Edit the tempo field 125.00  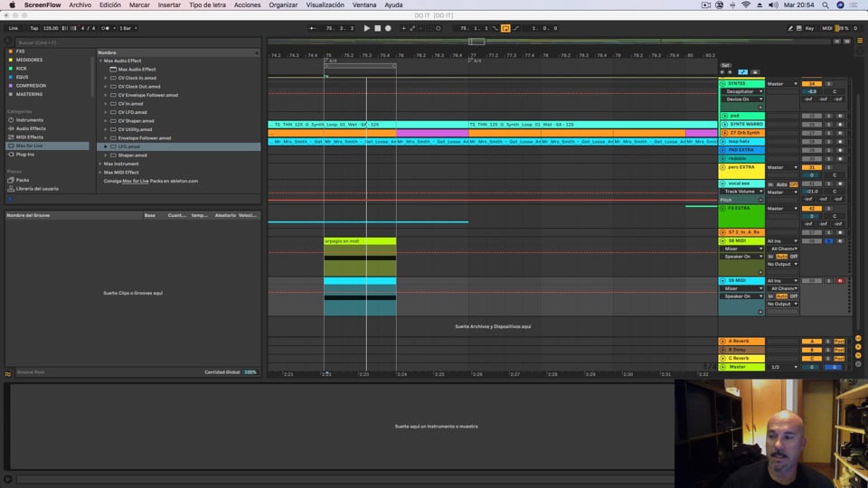[x=51, y=28]
